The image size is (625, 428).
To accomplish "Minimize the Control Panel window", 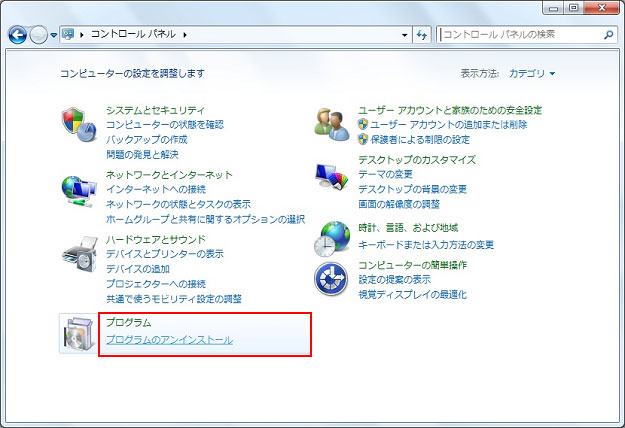I will pyautogui.click(x=553, y=8).
